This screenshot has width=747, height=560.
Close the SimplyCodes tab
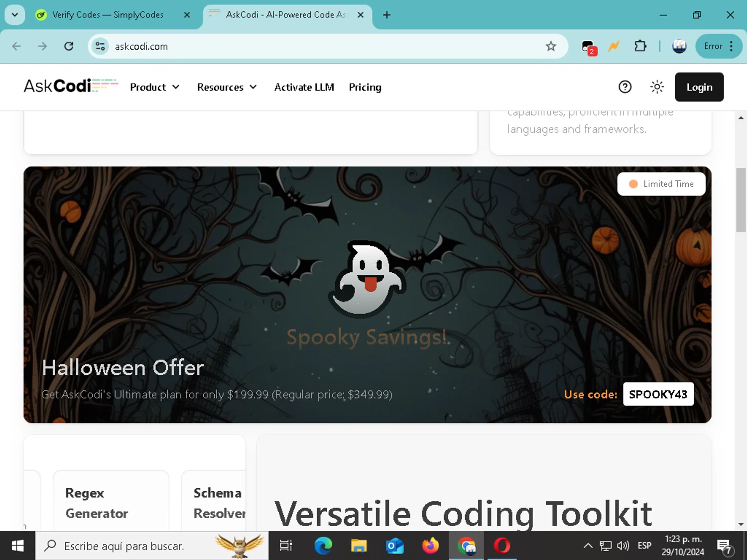coord(187,15)
